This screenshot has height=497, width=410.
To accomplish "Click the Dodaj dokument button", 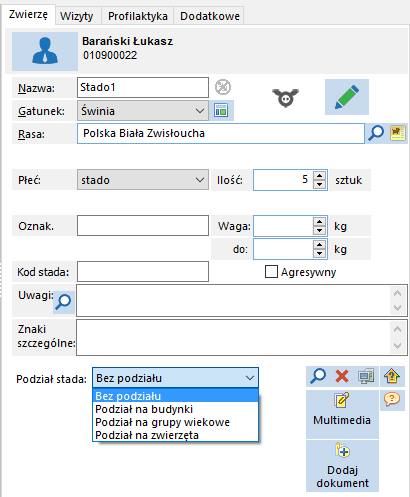I will tap(342, 465).
